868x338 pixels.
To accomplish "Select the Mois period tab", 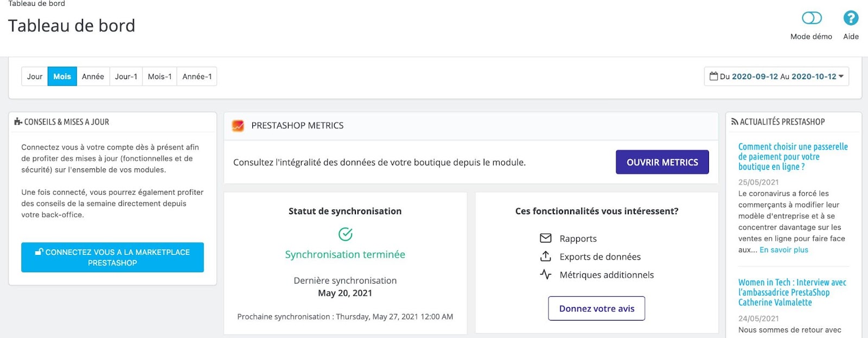I will [x=62, y=76].
